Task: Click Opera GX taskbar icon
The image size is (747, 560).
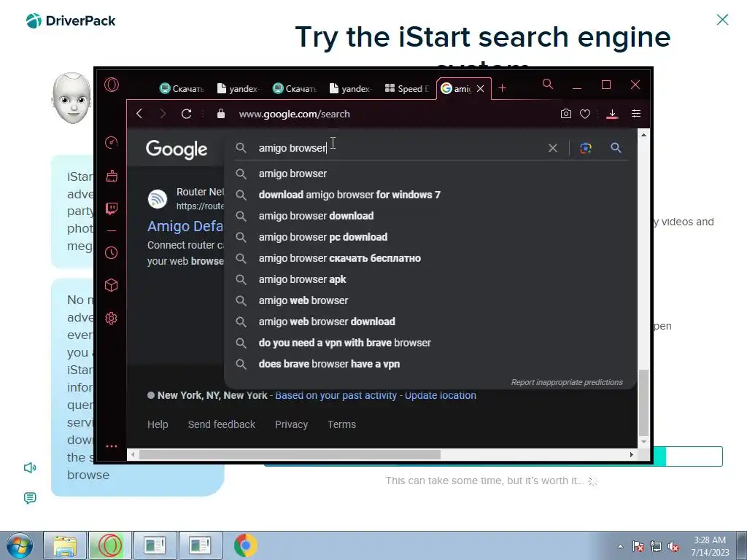Action: [x=109, y=545]
